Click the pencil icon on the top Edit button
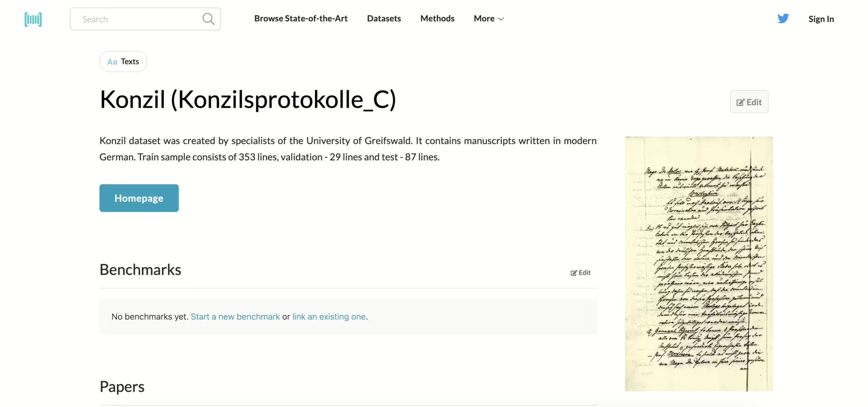The height and width of the screenshot is (407, 868). pos(740,101)
